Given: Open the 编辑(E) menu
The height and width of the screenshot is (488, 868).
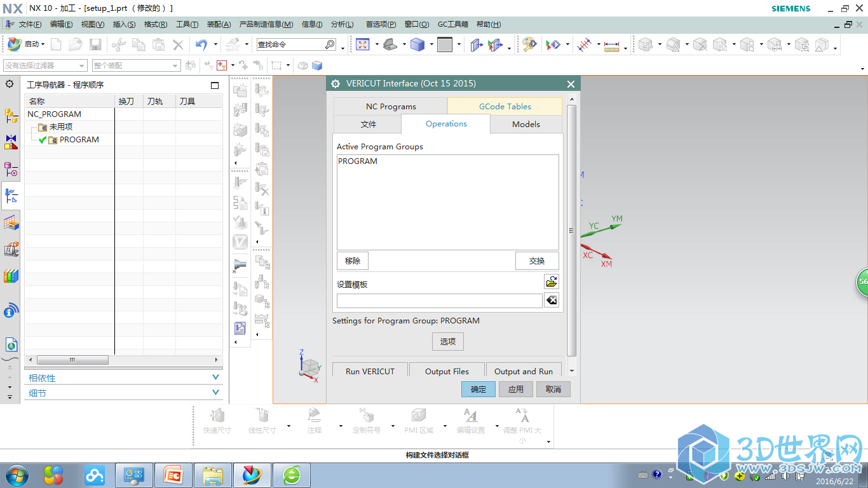Looking at the screenshot, I should click(62, 24).
